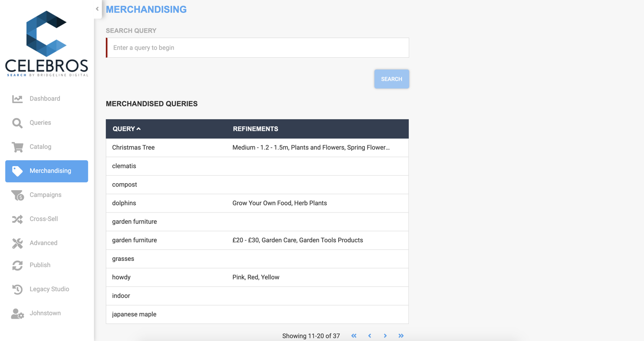Open the Advanced menu item
This screenshot has height=341, width=644.
coord(46,243)
